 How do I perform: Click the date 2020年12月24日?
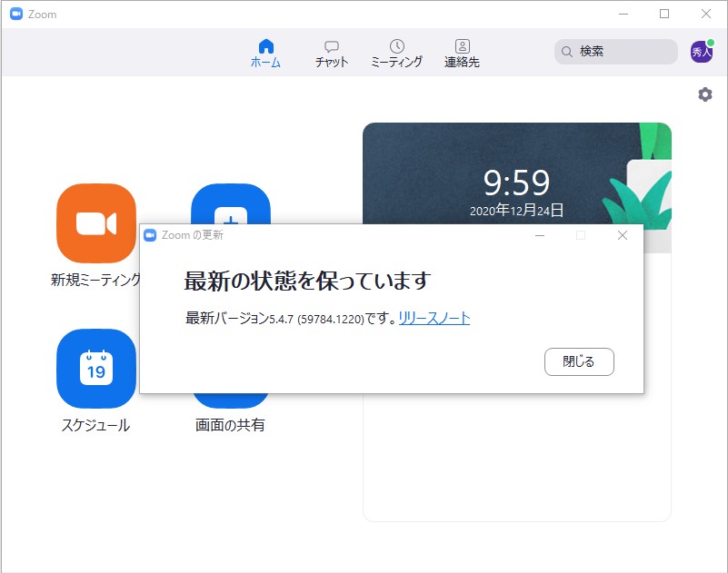(x=515, y=210)
